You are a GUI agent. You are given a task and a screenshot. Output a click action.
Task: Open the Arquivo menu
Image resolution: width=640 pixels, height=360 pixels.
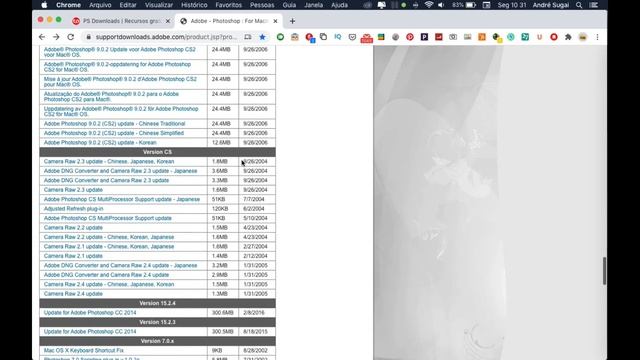100,5
